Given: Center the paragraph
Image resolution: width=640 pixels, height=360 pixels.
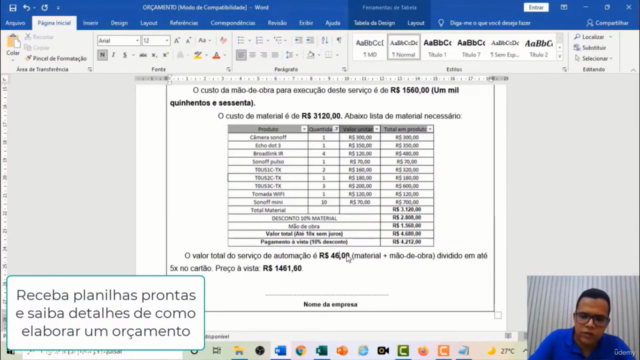Looking at the screenshot, I should 252,55.
